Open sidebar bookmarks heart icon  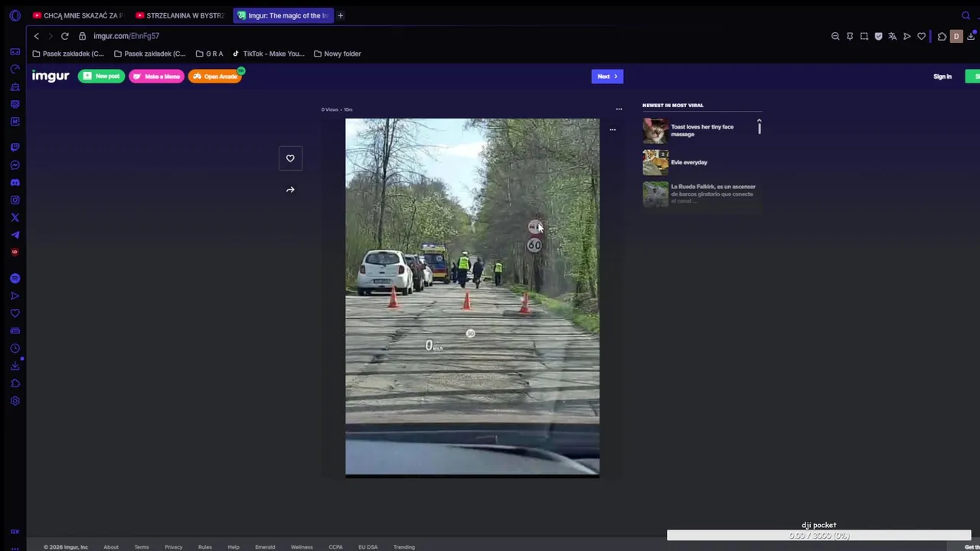pos(15,313)
